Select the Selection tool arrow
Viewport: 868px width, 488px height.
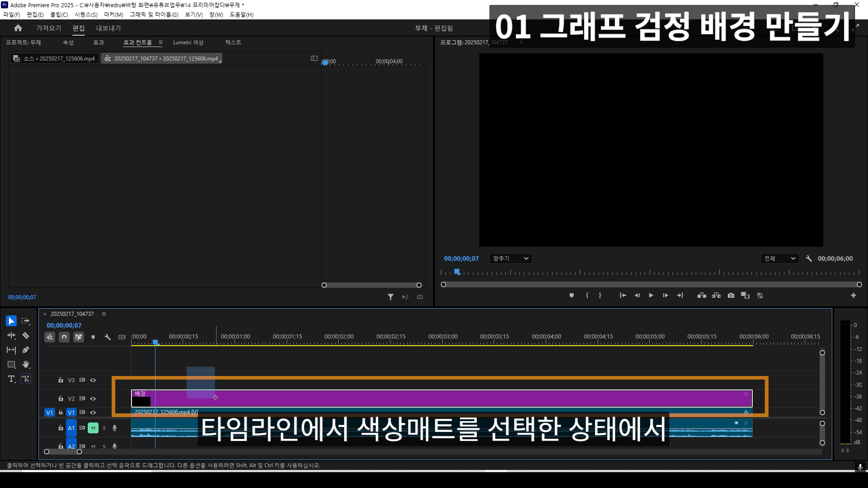tap(11, 321)
